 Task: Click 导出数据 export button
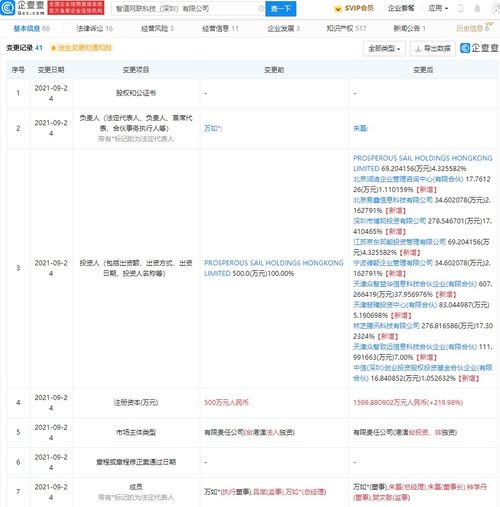pos(433,49)
